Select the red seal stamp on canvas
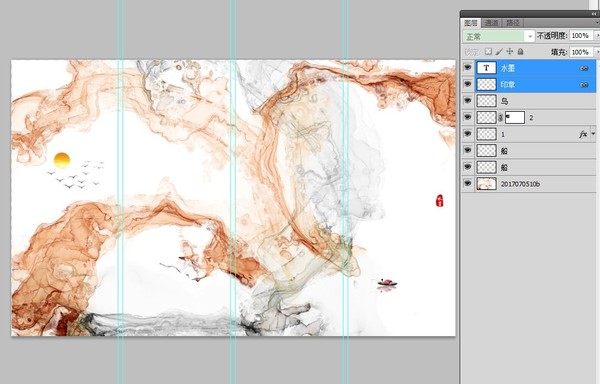This screenshot has height=384, width=600. pos(440,200)
